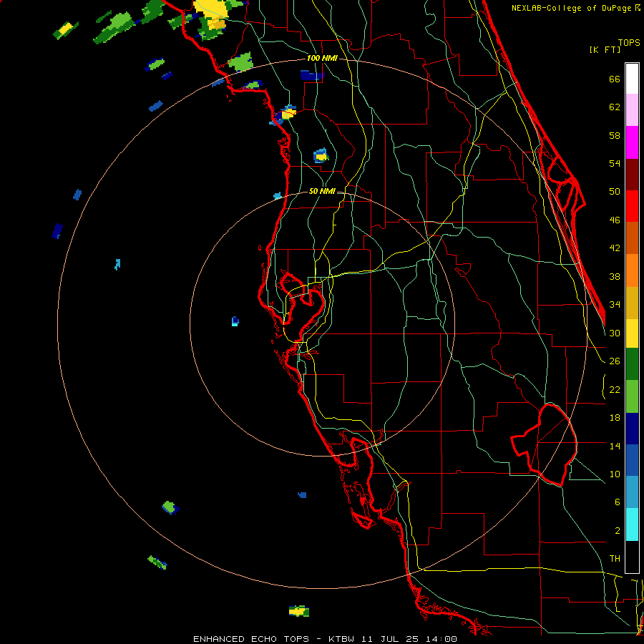Click the cyan 6 kft legend swatch
This screenshot has height=644, width=644.
point(632,525)
